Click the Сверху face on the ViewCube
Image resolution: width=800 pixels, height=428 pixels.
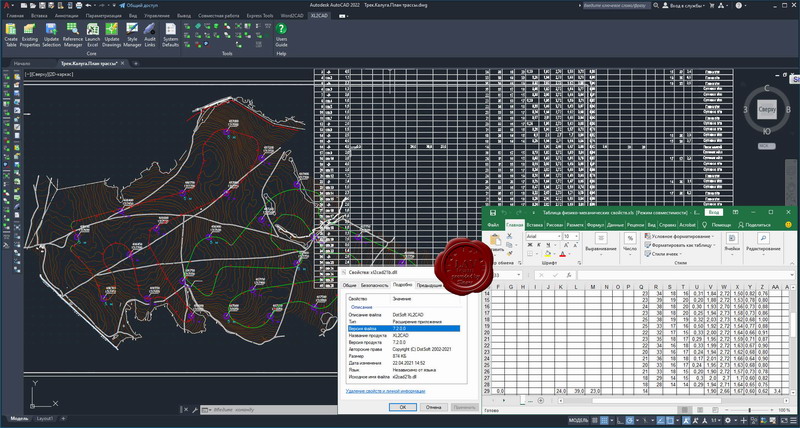767,109
